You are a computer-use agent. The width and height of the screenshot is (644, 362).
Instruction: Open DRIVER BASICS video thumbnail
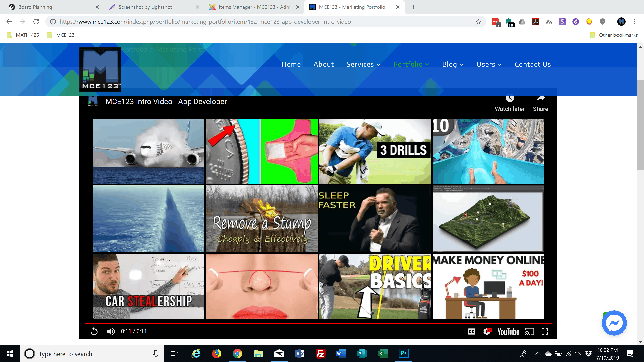[x=375, y=286]
